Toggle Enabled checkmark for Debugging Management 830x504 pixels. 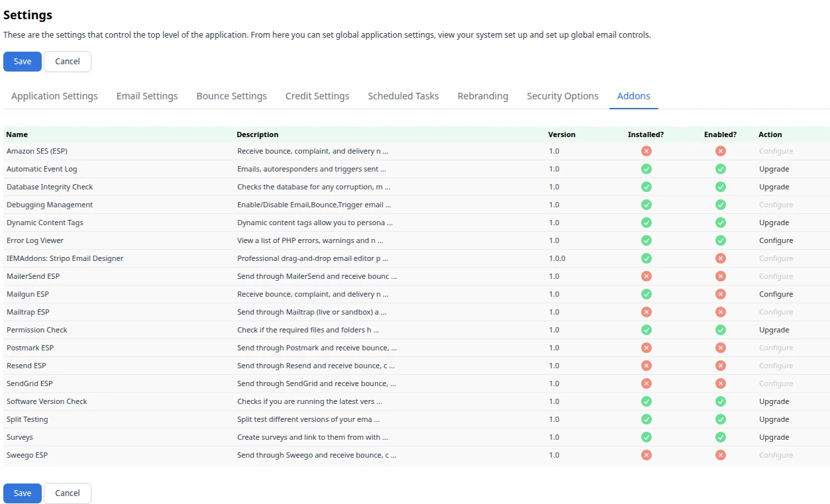point(721,205)
